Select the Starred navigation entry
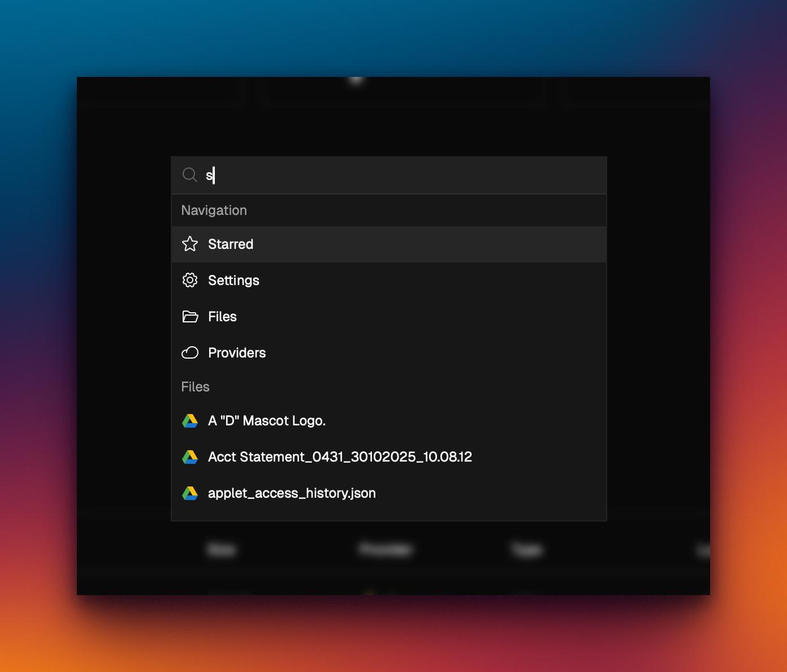The image size is (787, 672). [231, 244]
